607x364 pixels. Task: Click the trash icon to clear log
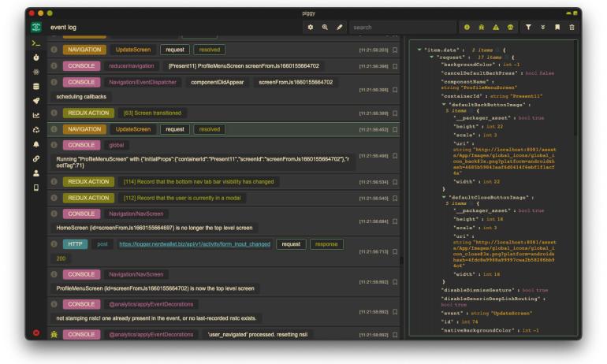(572, 27)
